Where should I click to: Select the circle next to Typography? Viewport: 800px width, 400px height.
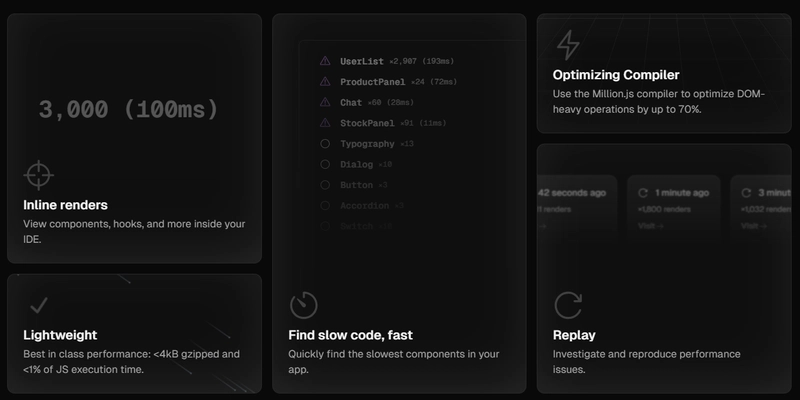325,144
